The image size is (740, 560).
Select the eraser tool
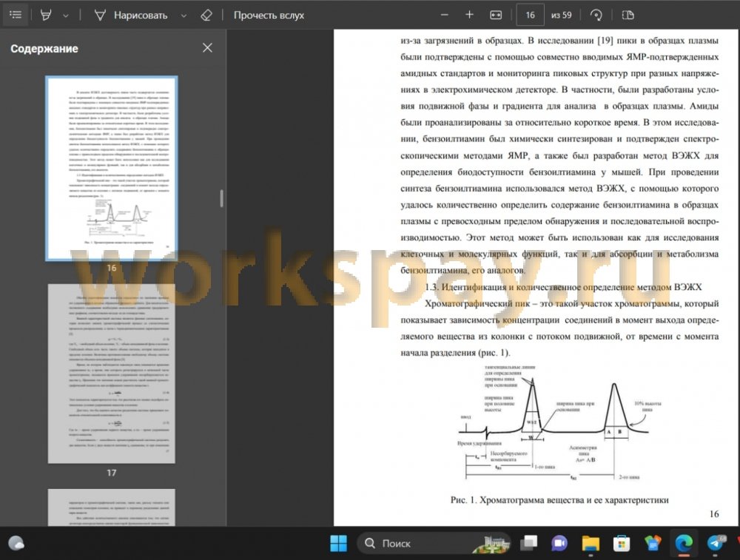(206, 15)
